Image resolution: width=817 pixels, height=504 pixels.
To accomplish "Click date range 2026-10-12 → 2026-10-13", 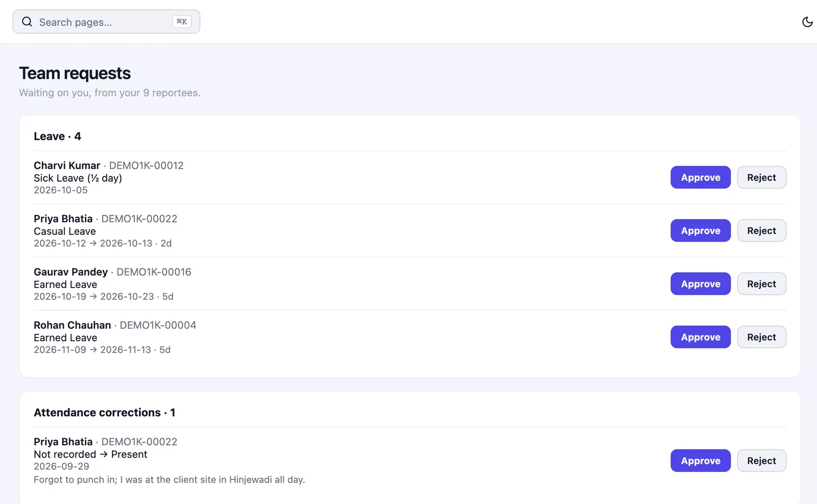I will pos(93,243).
